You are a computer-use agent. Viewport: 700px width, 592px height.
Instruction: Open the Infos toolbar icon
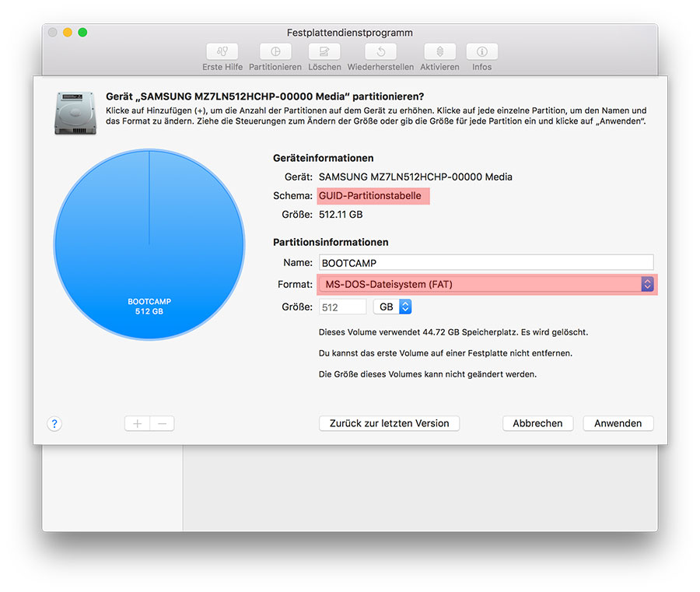pos(481,51)
